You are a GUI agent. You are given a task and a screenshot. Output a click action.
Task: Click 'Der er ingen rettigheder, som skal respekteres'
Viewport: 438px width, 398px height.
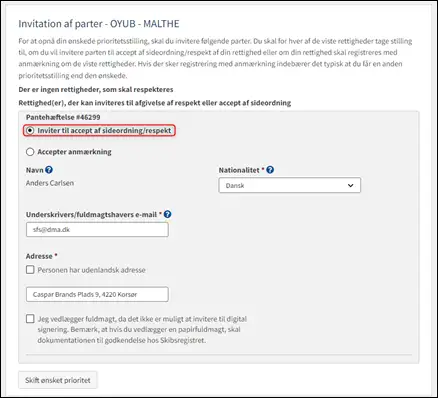[96, 90]
